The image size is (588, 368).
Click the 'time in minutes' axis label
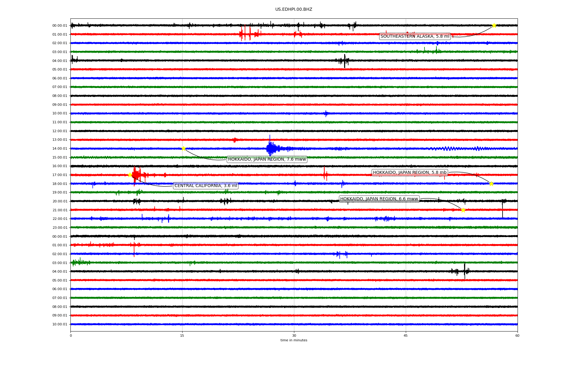tap(294, 340)
